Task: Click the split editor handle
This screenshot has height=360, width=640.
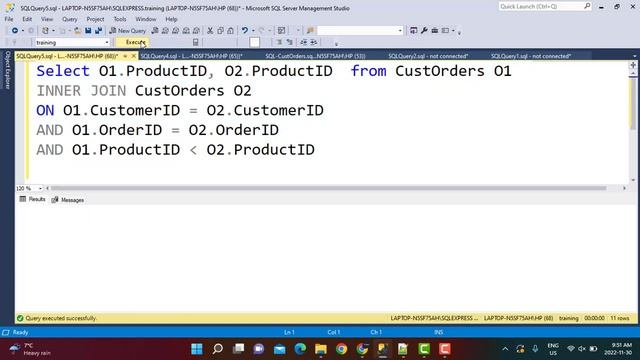Action: (x=633, y=65)
